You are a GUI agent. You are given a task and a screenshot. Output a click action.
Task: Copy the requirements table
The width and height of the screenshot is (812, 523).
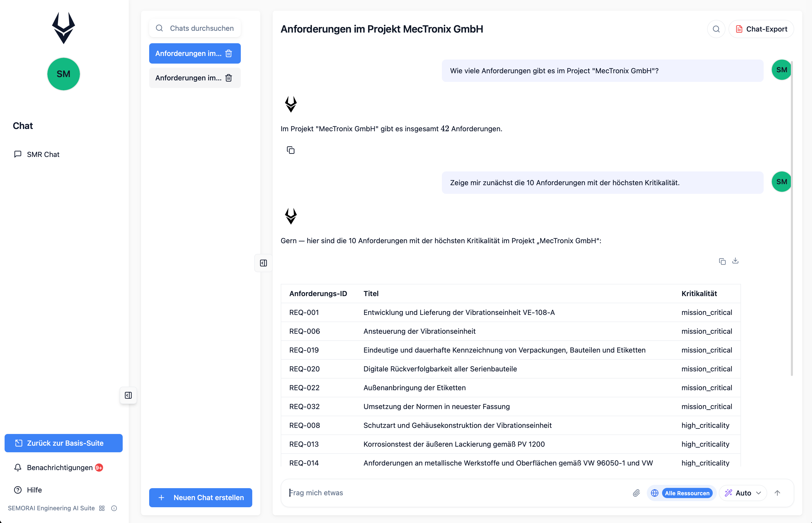pyautogui.click(x=722, y=261)
